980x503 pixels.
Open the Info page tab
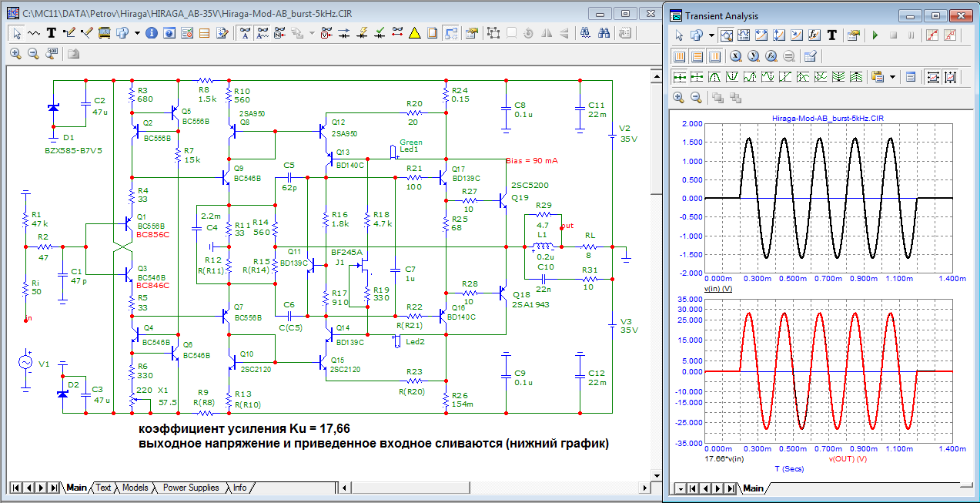pos(240,488)
